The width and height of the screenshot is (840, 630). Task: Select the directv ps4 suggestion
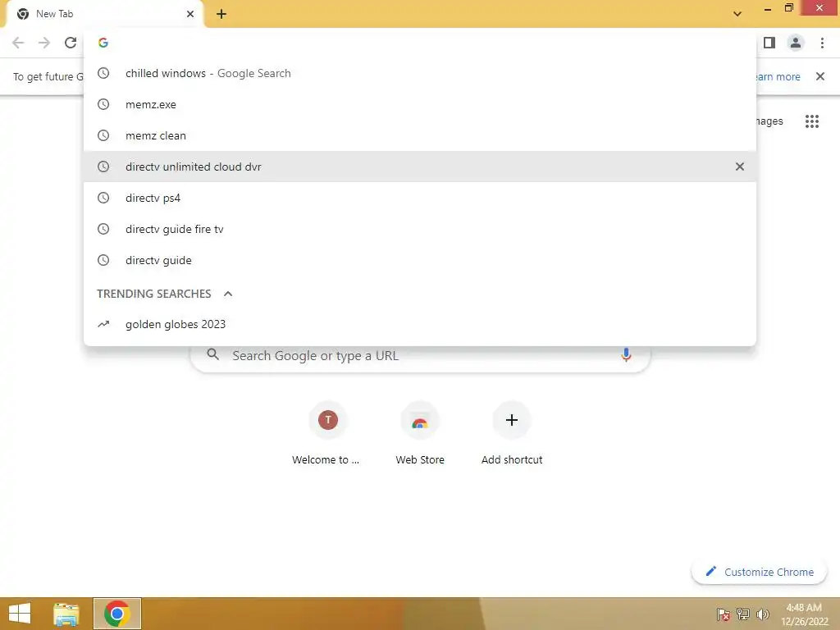click(420, 198)
